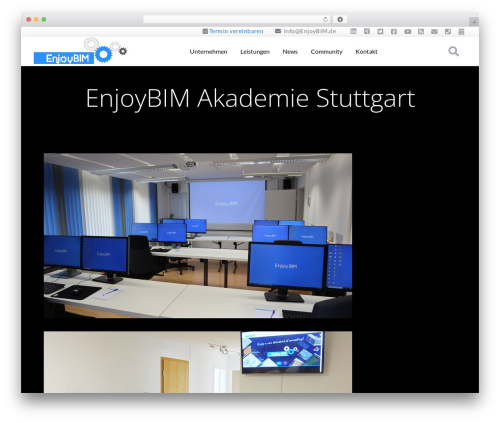Click the calendar icon before Termin vereinbaren

tap(205, 31)
